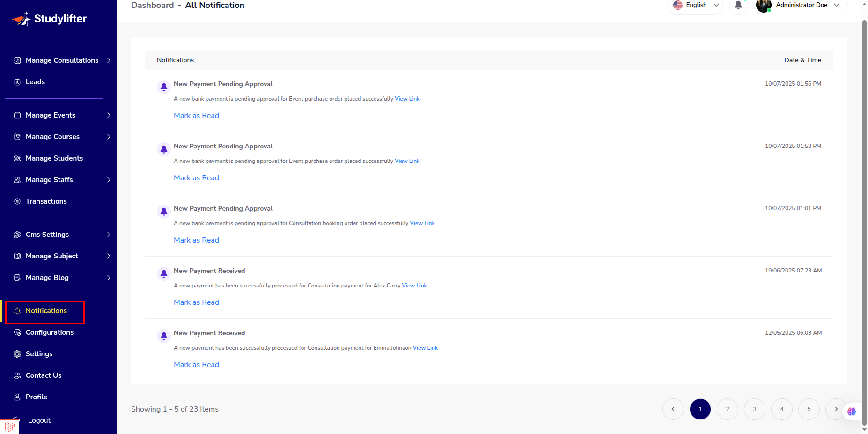Mark the 01:01 PM notification as read
Screen dimensions: 868x434
196,240
